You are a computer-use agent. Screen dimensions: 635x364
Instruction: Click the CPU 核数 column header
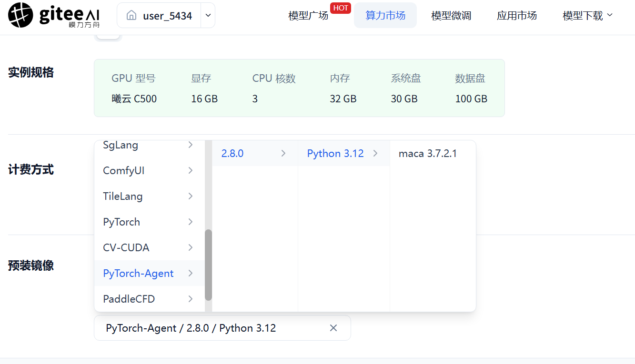[274, 79]
